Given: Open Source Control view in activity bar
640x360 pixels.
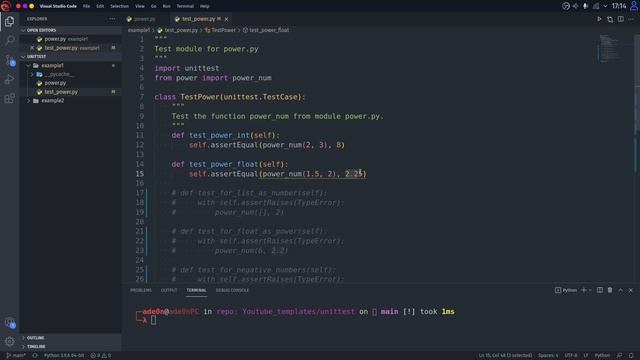Looking at the screenshot, I should click(9, 60).
